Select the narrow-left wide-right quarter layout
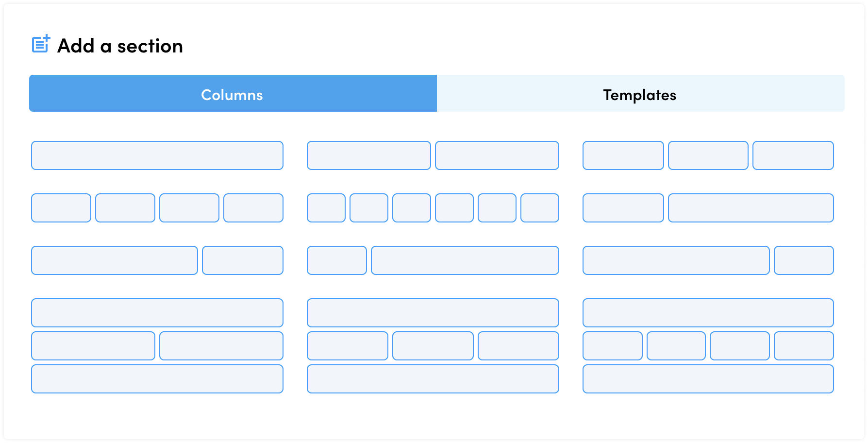The image size is (868, 443). pos(433,260)
